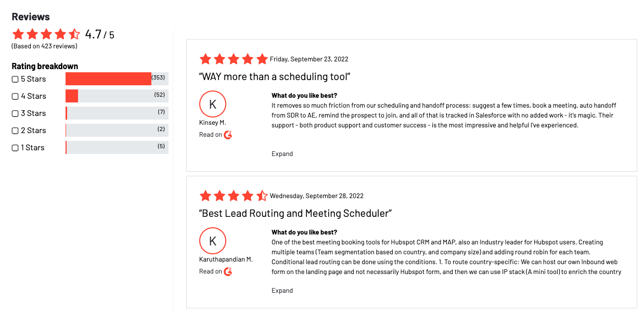Select the 1 Stars filter checkbox

pos(15,148)
